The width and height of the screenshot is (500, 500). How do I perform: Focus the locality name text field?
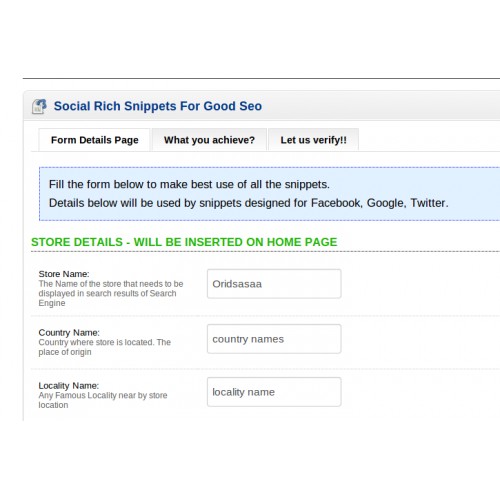coord(274,392)
